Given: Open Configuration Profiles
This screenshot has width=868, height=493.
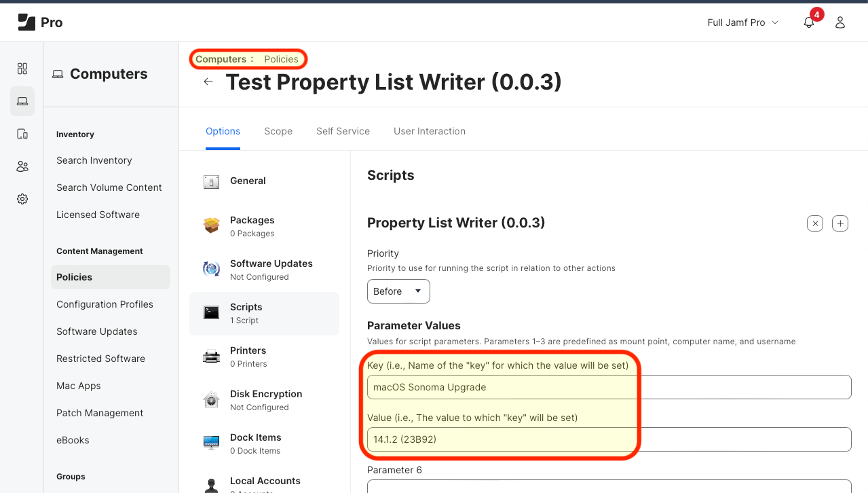Looking at the screenshot, I should [x=105, y=304].
